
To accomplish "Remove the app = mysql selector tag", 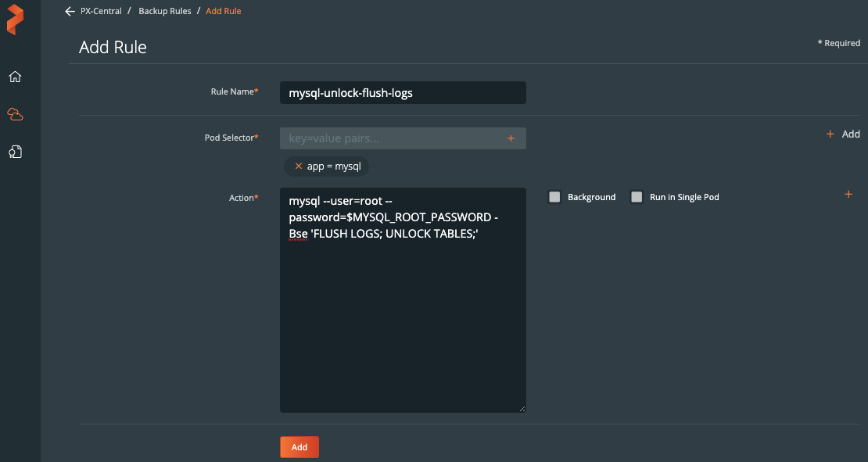I will pyautogui.click(x=298, y=167).
